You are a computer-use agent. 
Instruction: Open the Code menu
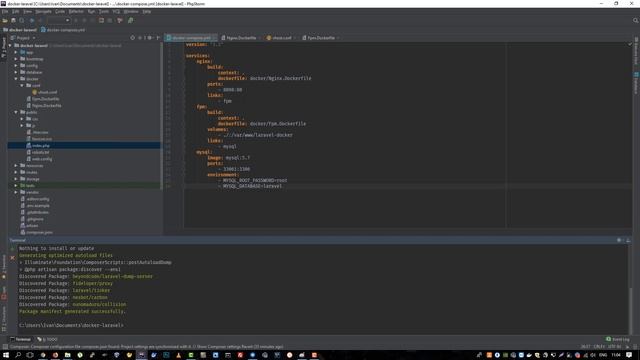point(60,11)
